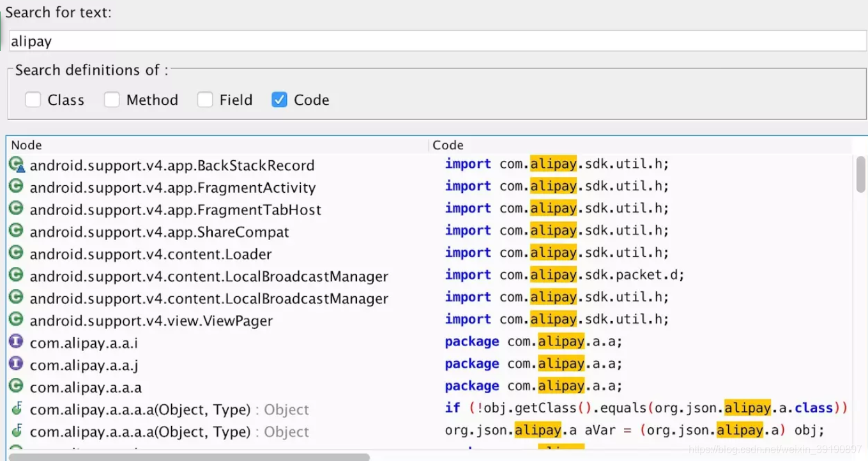Click class icon beside android.support.v4.app.ShareCompat
Viewport: 868px width, 461px height.
[x=17, y=231]
